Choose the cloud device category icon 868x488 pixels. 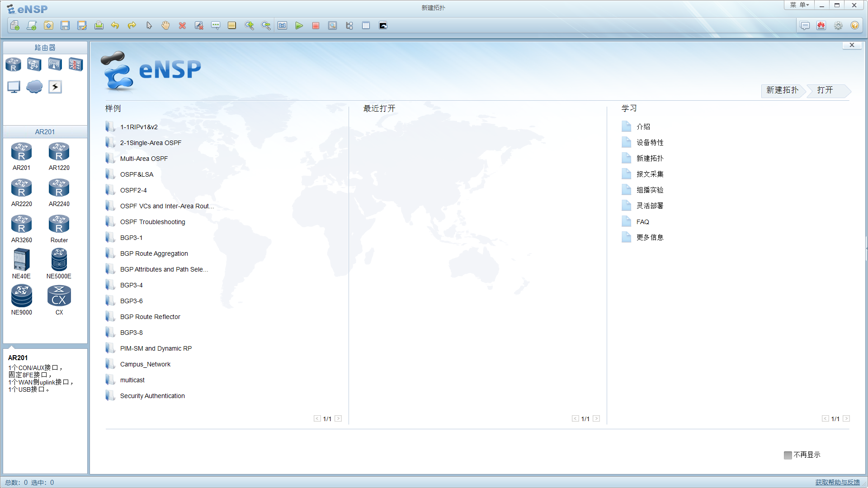tap(34, 87)
